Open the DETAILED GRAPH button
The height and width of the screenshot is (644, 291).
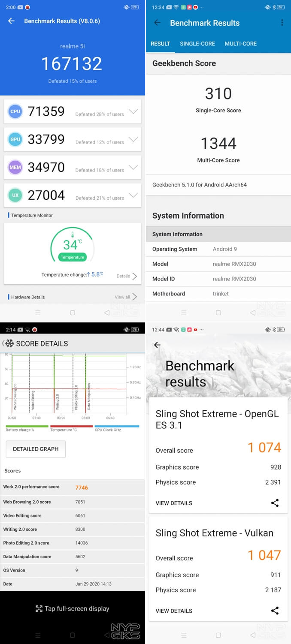click(36, 449)
